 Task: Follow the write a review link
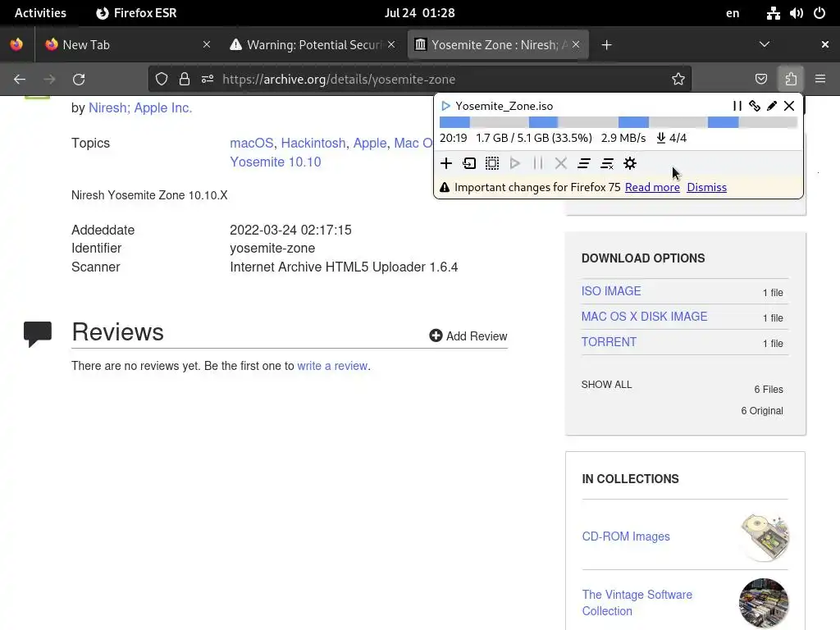pyautogui.click(x=332, y=366)
